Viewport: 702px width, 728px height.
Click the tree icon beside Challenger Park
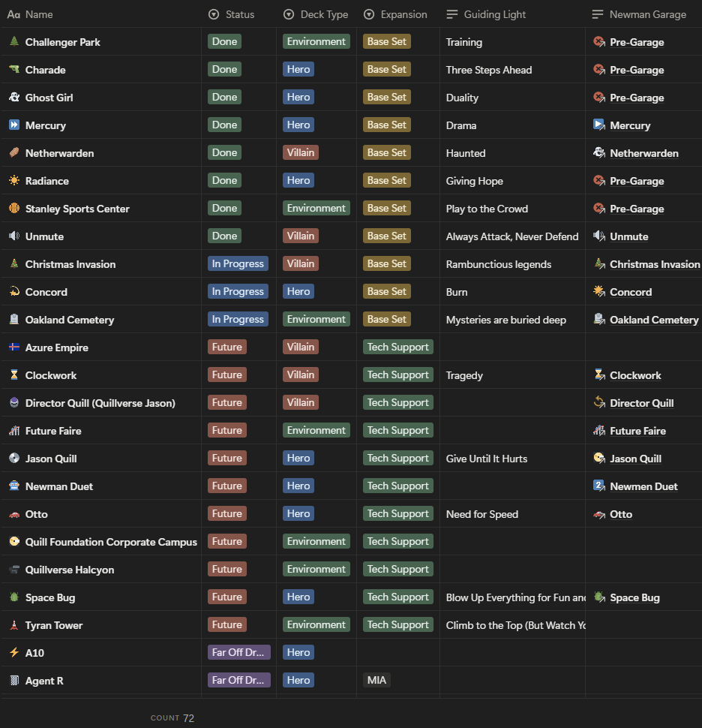pyautogui.click(x=13, y=42)
